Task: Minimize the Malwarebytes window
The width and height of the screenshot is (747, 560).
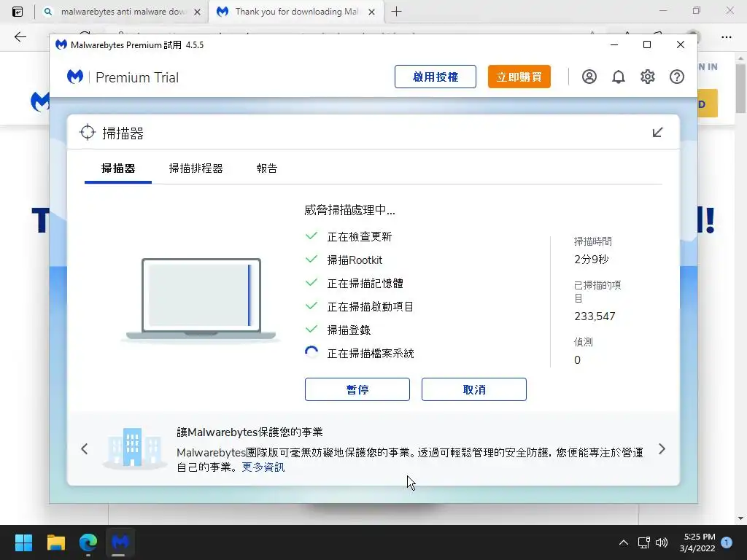Action: pos(614,44)
